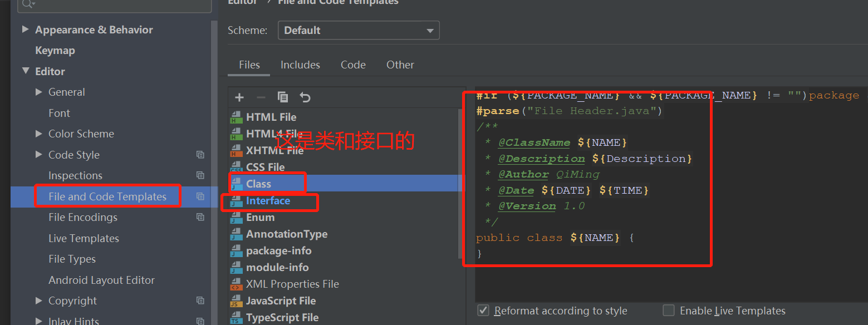Click the copy icon beside Copyright
Screen dimensions: 868x325
tap(200, 301)
